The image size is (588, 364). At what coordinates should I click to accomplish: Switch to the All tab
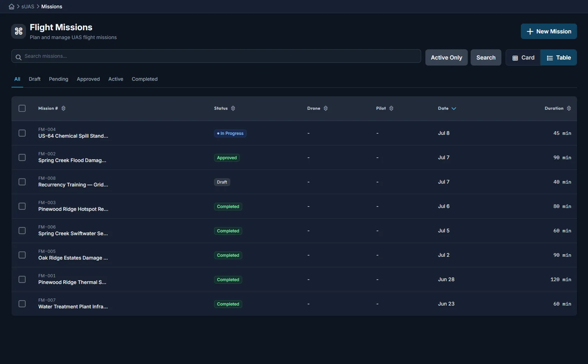17,79
